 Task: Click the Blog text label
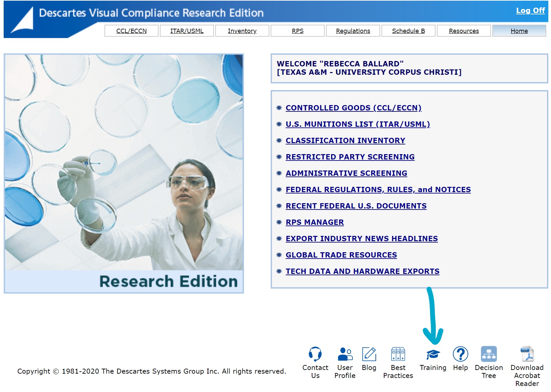pyautogui.click(x=369, y=368)
